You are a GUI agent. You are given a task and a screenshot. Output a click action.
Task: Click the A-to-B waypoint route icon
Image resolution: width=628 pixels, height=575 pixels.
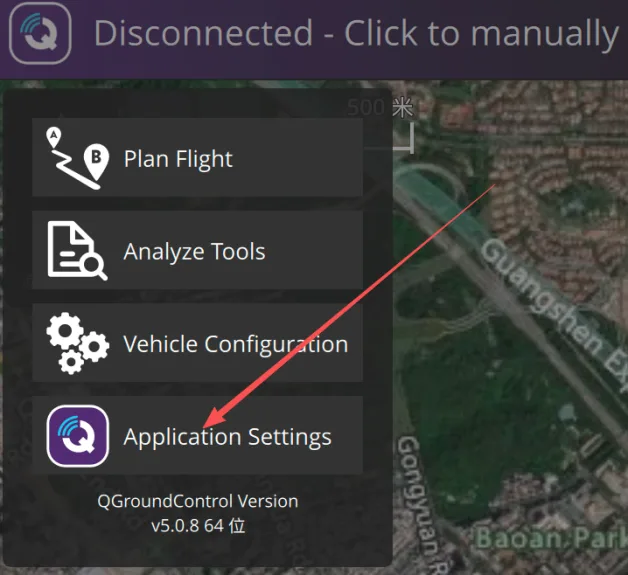[x=77, y=158]
